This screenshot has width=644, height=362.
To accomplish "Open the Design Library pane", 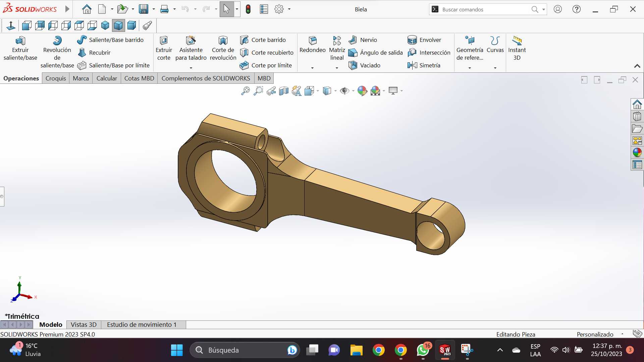I will coord(637,116).
